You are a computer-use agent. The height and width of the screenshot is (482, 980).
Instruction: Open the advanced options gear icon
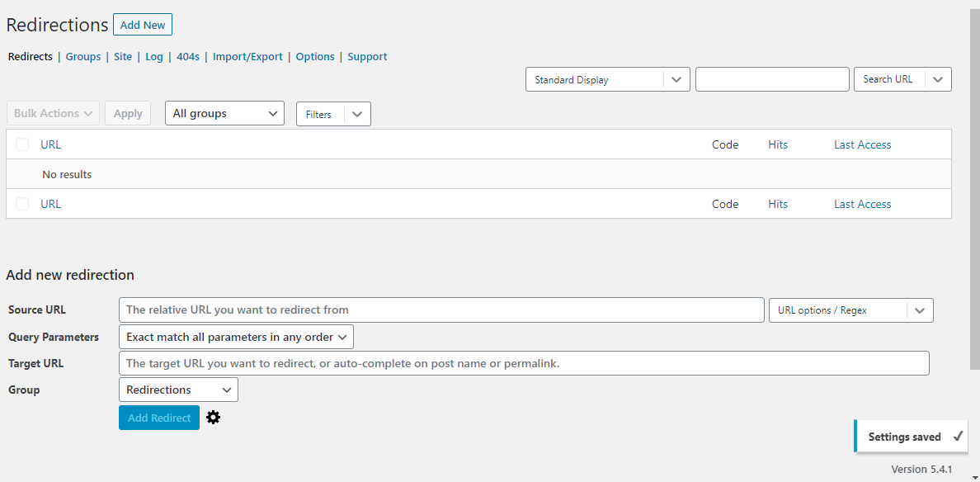[213, 418]
